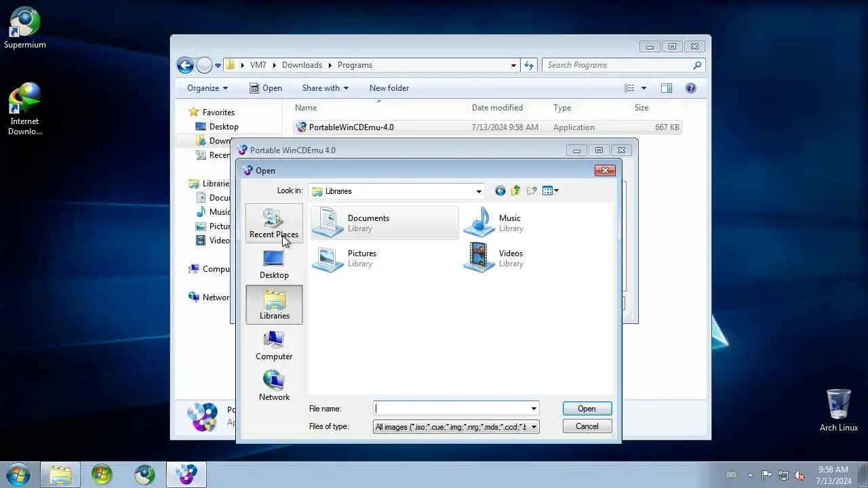The height and width of the screenshot is (488, 868).
Task: Click Open in Explorer's toolbar
Action: [x=265, y=88]
